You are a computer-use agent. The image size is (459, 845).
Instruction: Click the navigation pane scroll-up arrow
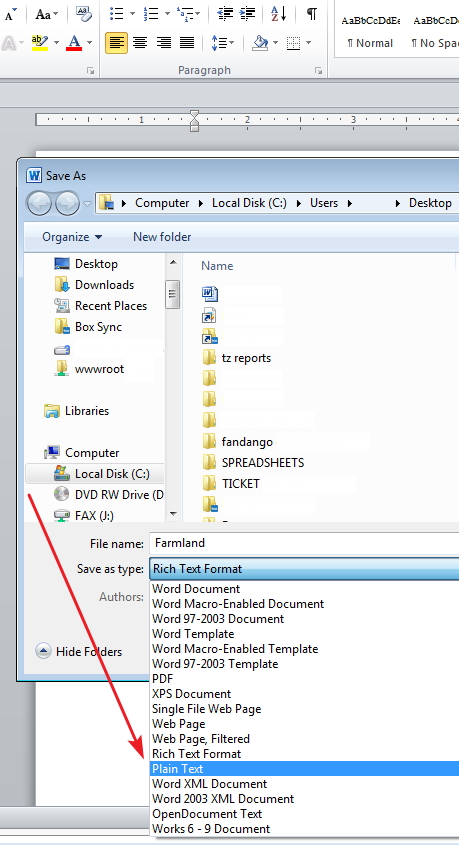[173, 263]
